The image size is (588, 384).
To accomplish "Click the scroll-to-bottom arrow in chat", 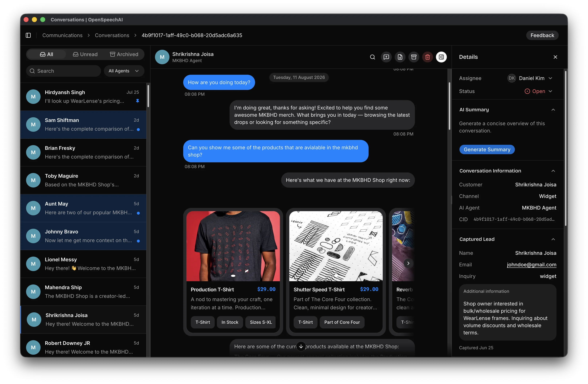I will 301,346.
